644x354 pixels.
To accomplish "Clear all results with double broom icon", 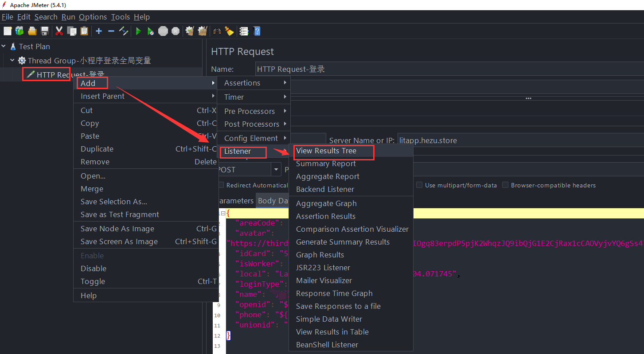I will [x=203, y=31].
